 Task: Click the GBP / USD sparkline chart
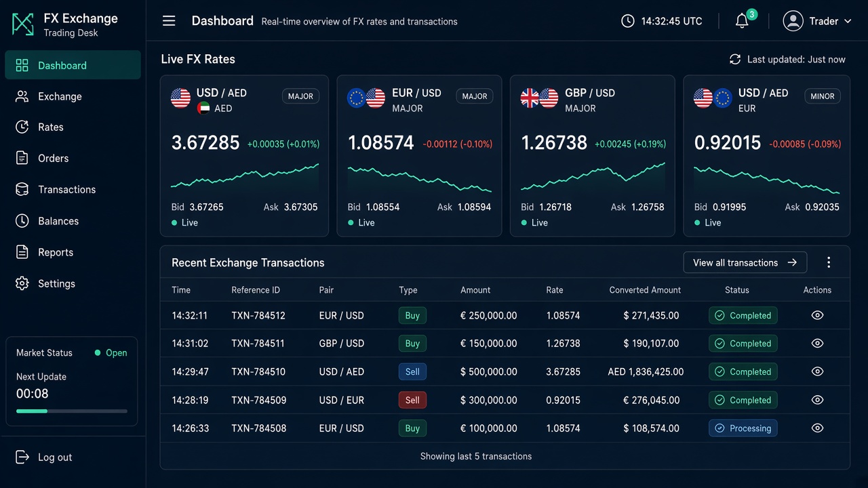(593, 177)
